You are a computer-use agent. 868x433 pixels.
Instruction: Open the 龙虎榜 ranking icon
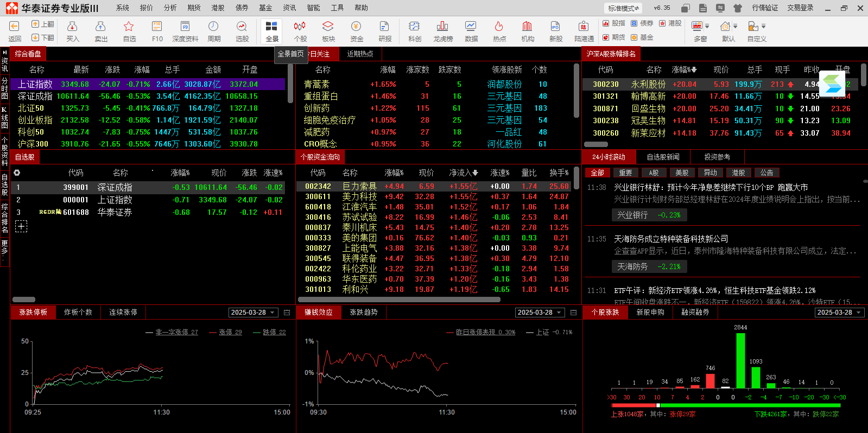click(x=442, y=27)
